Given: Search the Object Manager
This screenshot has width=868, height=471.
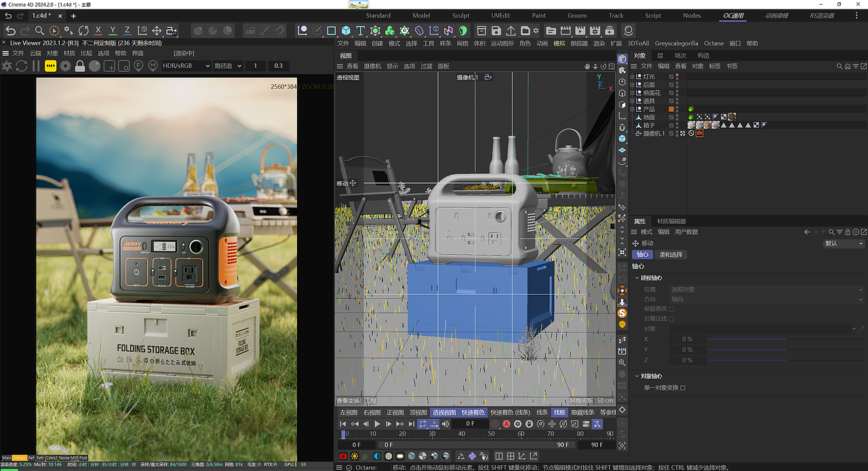Looking at the screenshot, I should pos(840,66).
